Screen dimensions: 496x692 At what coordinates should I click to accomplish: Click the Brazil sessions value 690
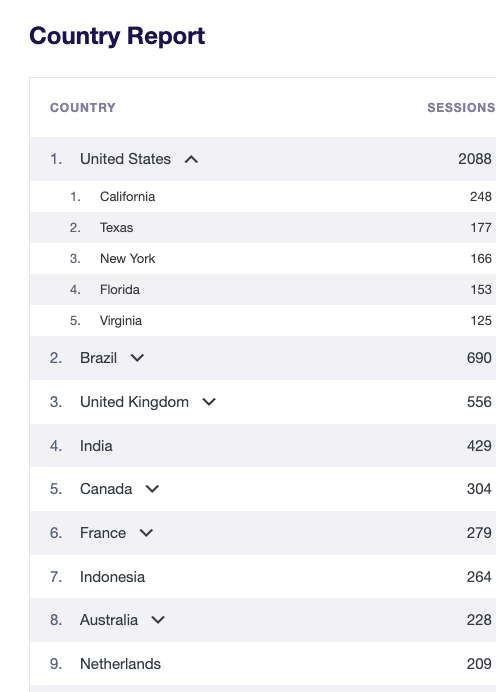point(479,358)
